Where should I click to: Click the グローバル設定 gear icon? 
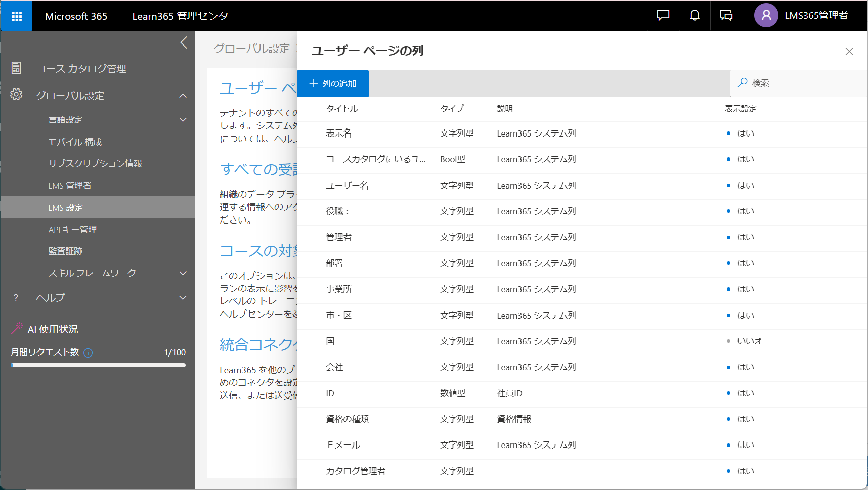click(17, 95)
